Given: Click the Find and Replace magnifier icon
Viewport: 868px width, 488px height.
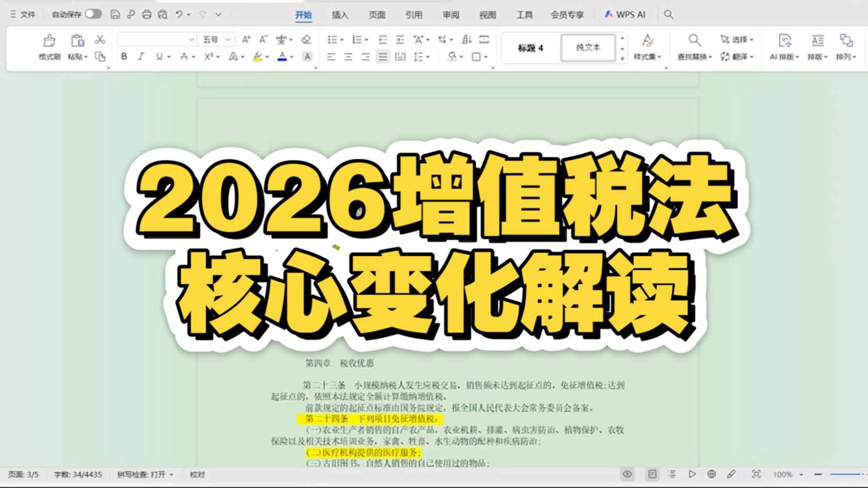Looking at the screenshot, I should point(695,41).
